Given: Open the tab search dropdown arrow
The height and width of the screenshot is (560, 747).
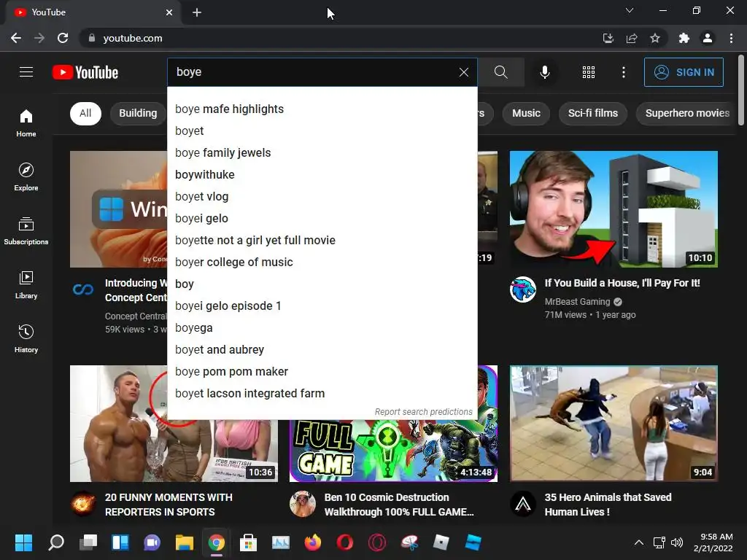Looking at the screenshot, I should [x=630, y=10].
